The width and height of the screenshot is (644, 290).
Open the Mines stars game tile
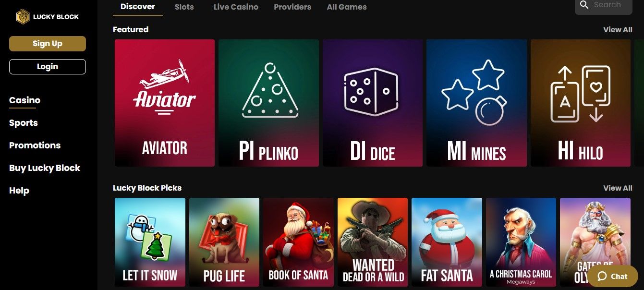tap(476, 103)
